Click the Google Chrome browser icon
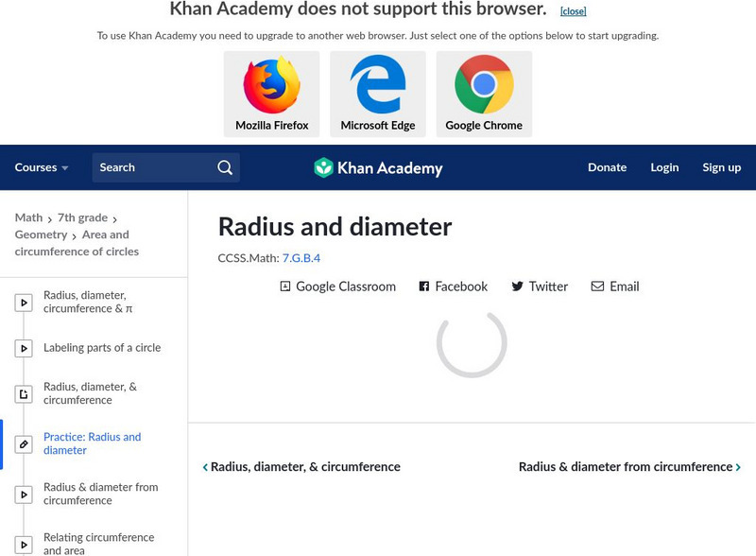 (484, 85)
